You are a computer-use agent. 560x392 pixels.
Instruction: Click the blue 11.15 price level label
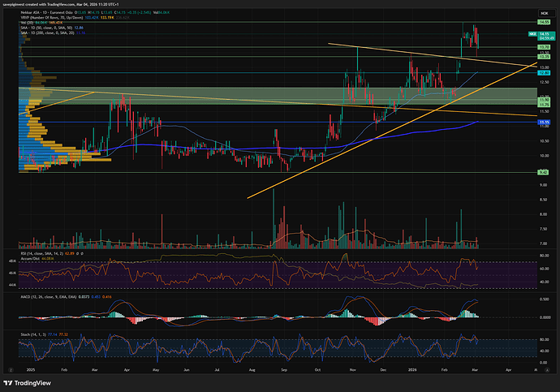tap(545, 122)
